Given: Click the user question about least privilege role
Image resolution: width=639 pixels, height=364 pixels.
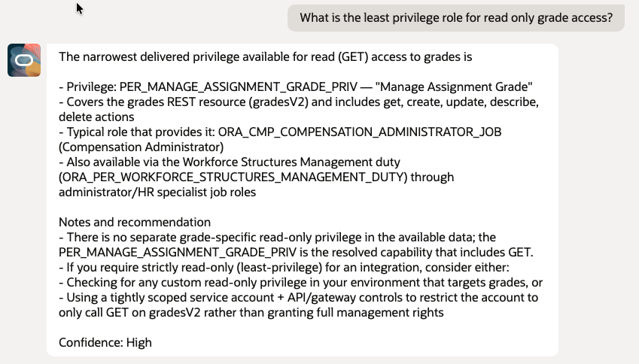Looking at the screenshot, I should (456, 18).
